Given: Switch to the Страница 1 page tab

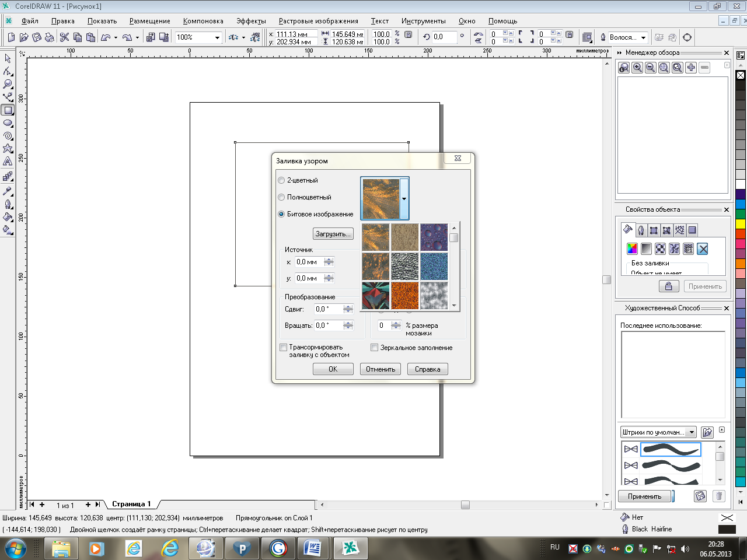Looking at the screenshot, I should pyautogui.click(x=131, y=504).
